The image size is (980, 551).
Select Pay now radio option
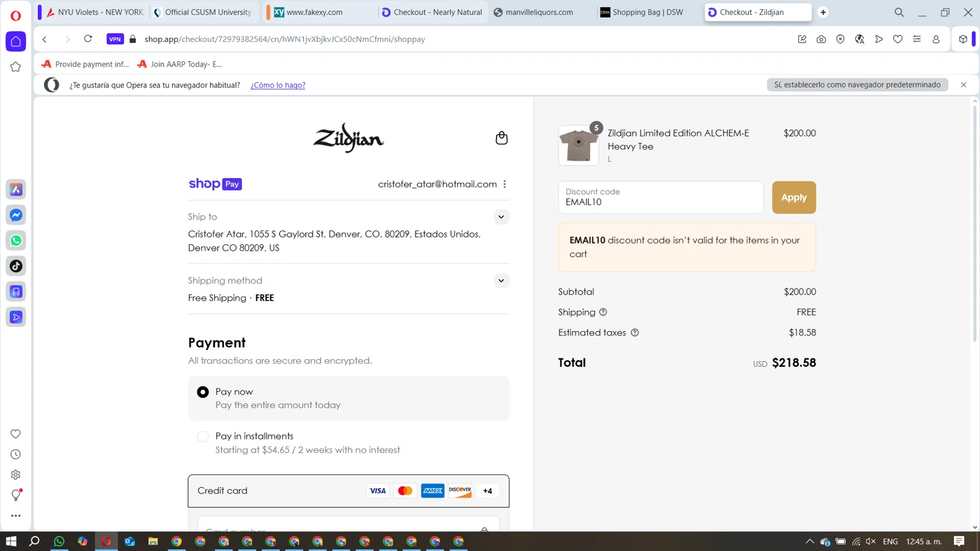coord(203,392)
